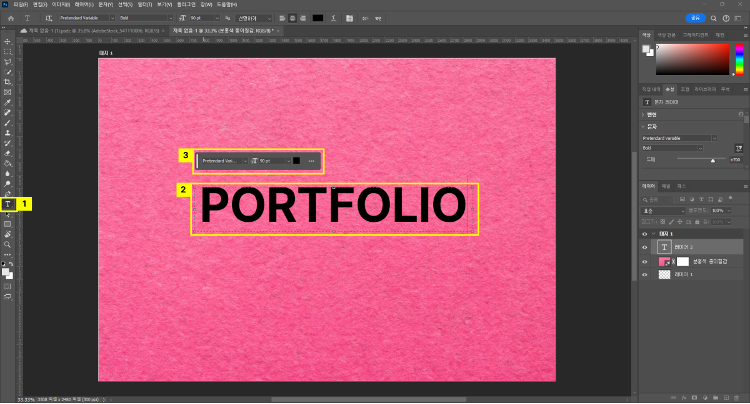This screenshot has height=404, width=750.
Task: Hide the pink paper texture layer
Action: click(x=645, y=262)
